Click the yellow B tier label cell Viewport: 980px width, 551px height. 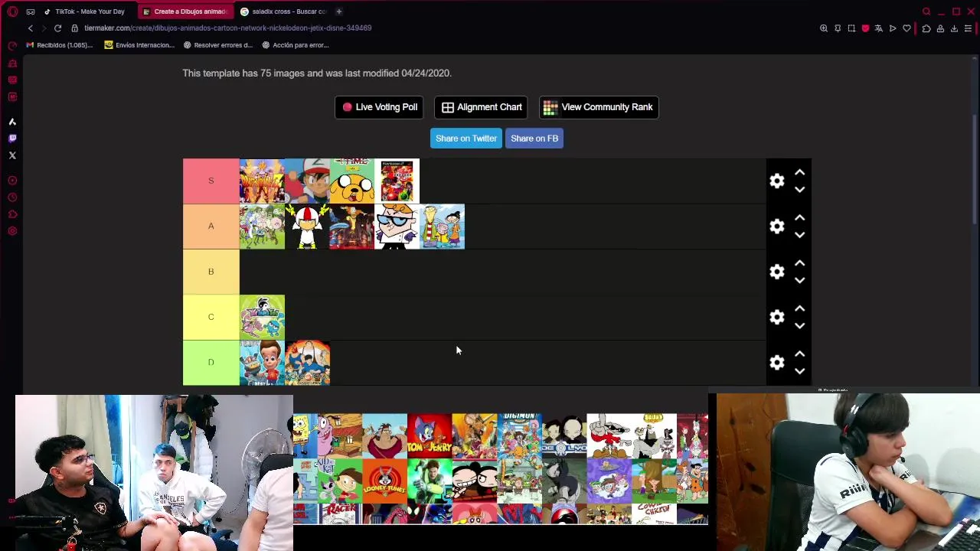click(x=211, y=272)
